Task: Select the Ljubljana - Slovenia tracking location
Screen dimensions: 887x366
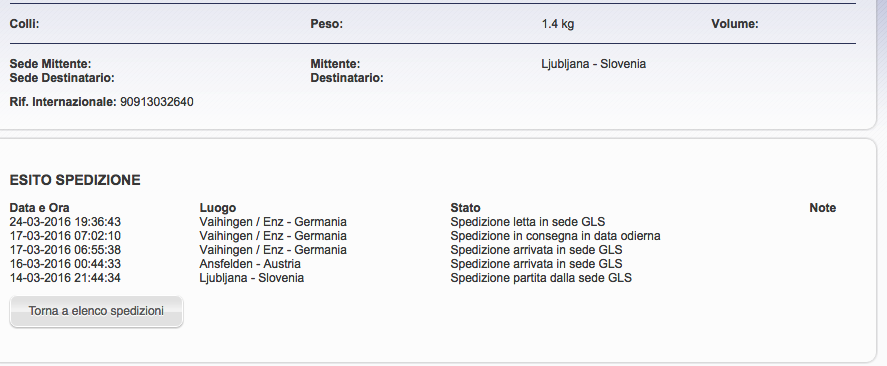Action: tap(252, 278)
